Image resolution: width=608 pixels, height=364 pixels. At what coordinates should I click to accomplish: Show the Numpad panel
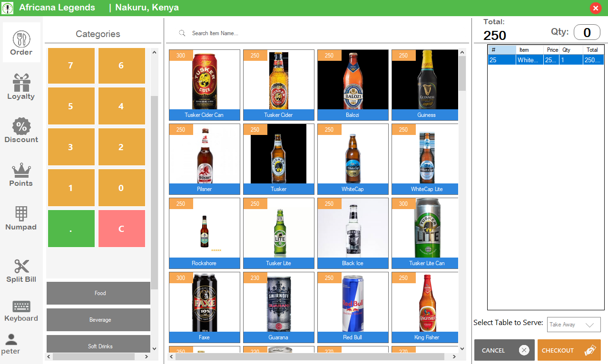coord(21,218)
